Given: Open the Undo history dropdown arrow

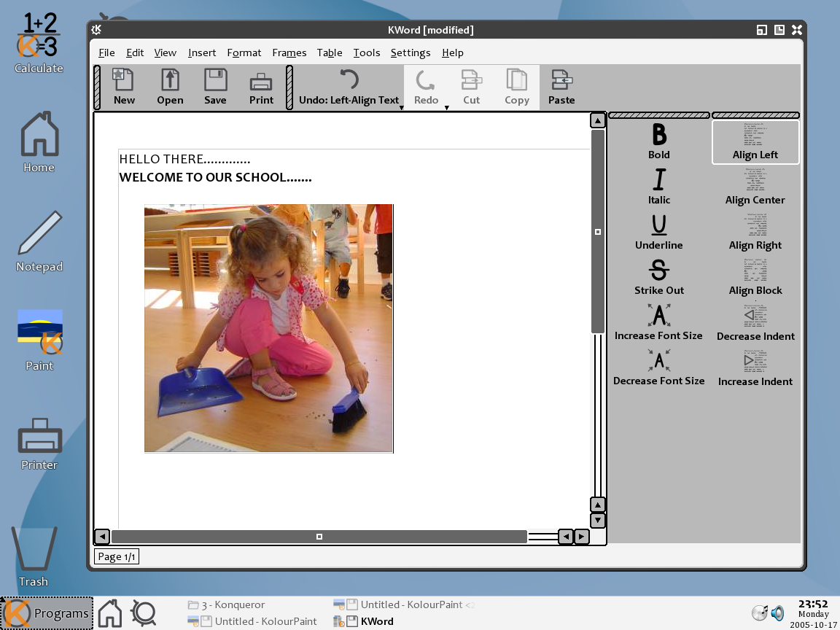Looking at the screenshot, I should point(402,108).
